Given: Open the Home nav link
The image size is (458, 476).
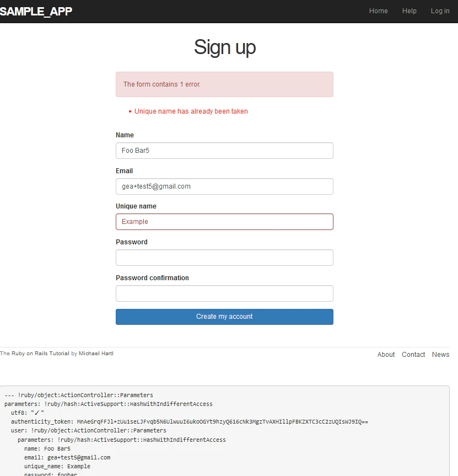Looking at the screenshot, I should coord(378,11).
